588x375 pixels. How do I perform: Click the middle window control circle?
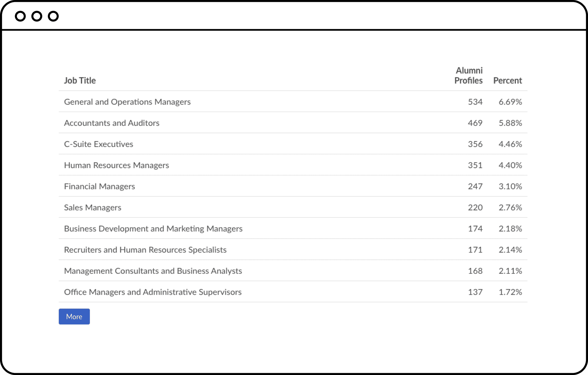pyautogui.click(x=37, y=16)
